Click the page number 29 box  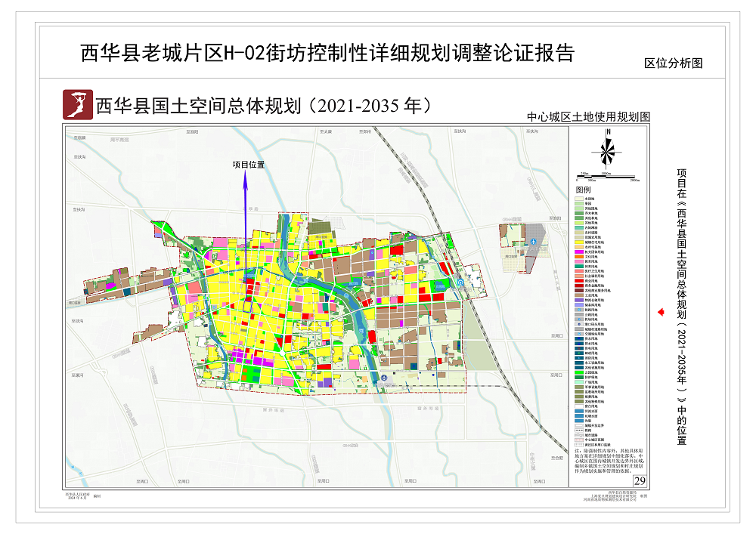click(x=639, y=480)
